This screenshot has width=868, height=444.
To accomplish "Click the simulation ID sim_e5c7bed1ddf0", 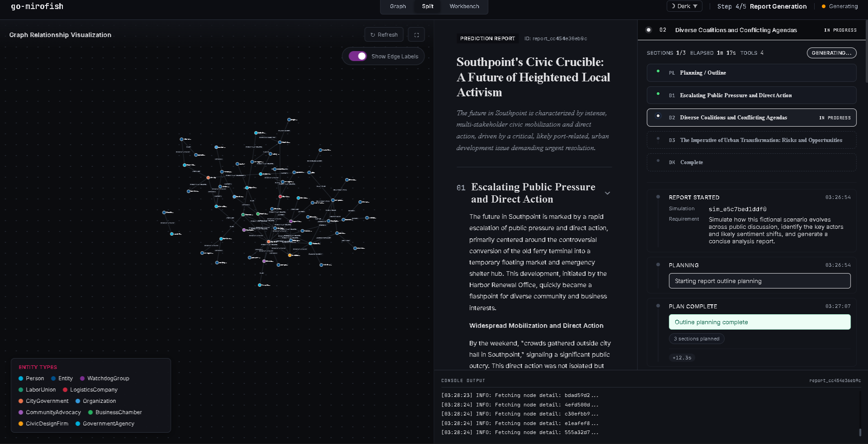I will (x=737, y=209).
